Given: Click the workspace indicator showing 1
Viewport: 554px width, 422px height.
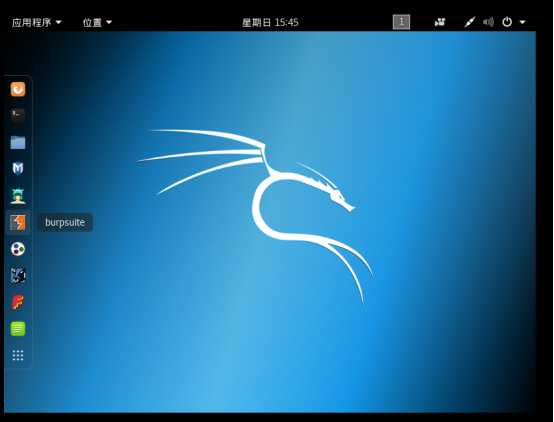Looking at the screenshot, I should click(401, 22).
